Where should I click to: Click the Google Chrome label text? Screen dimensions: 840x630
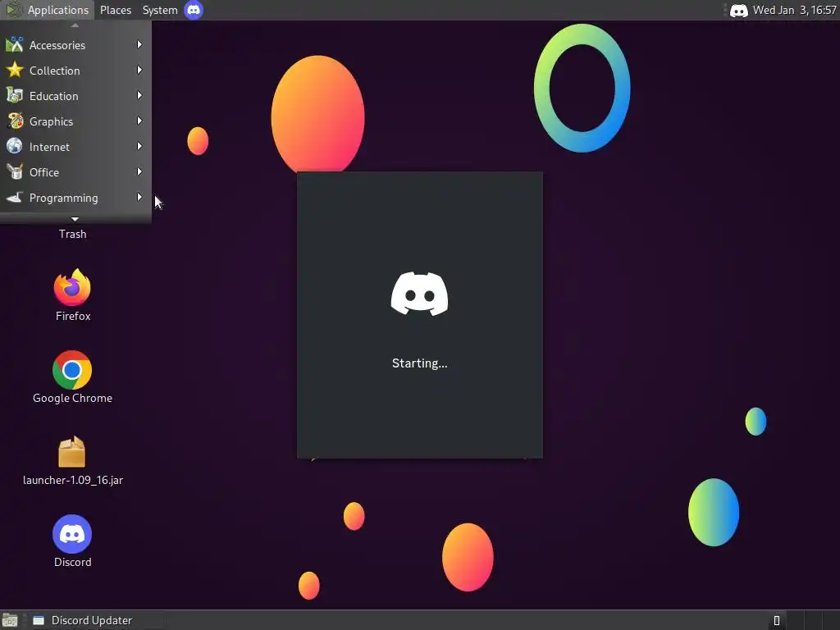point(72,398)
